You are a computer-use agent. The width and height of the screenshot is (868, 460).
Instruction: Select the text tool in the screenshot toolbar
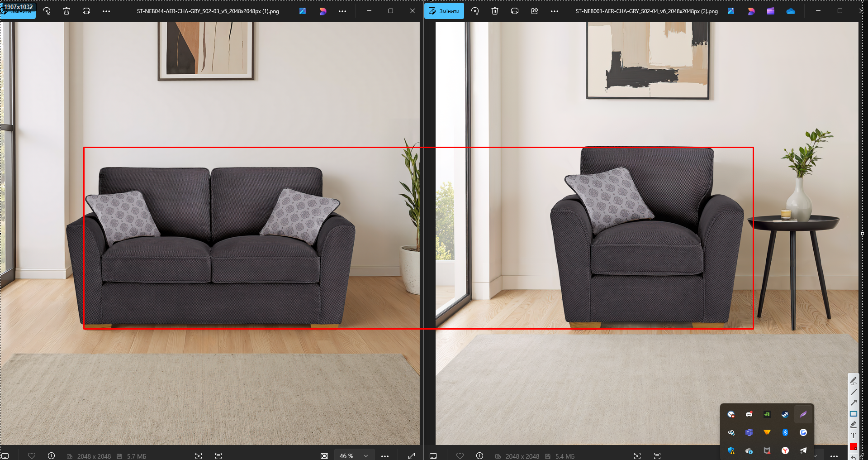[x=854, y=436]
